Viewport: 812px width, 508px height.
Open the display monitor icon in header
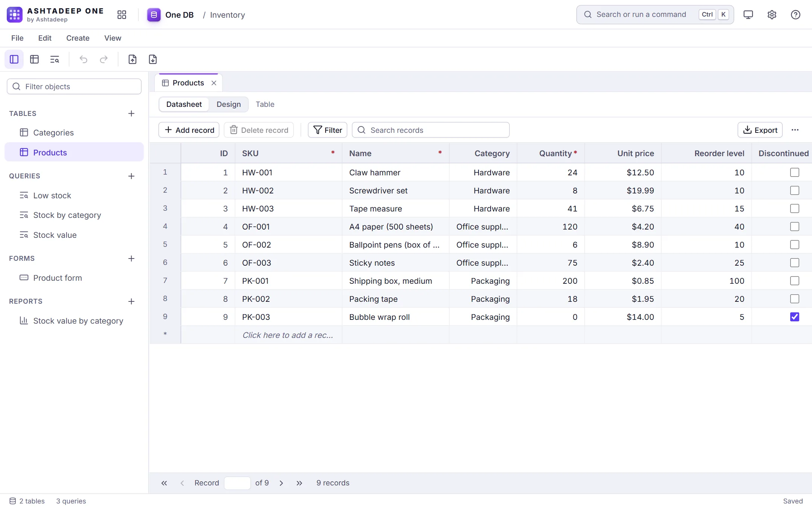coord(748,15)
